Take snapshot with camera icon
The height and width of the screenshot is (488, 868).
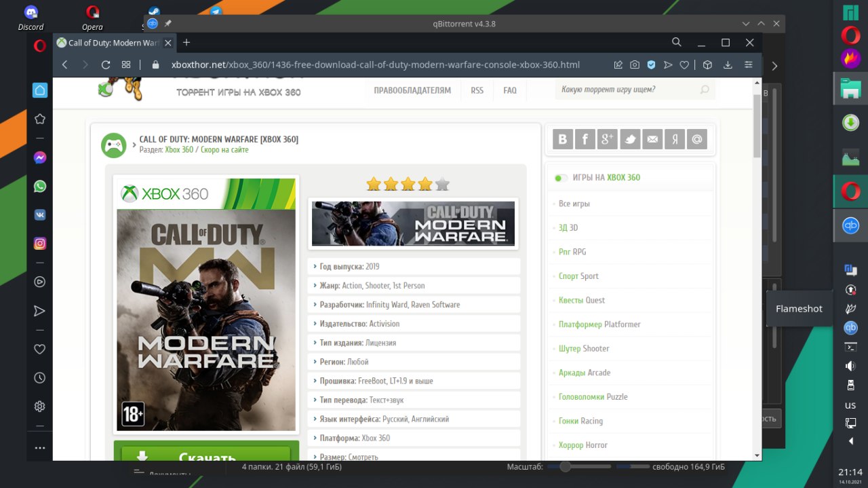(635, 65)
